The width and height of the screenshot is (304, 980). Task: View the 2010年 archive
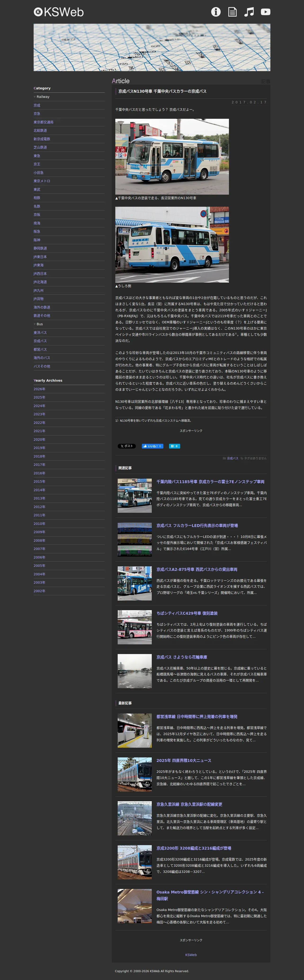[40, 523]
